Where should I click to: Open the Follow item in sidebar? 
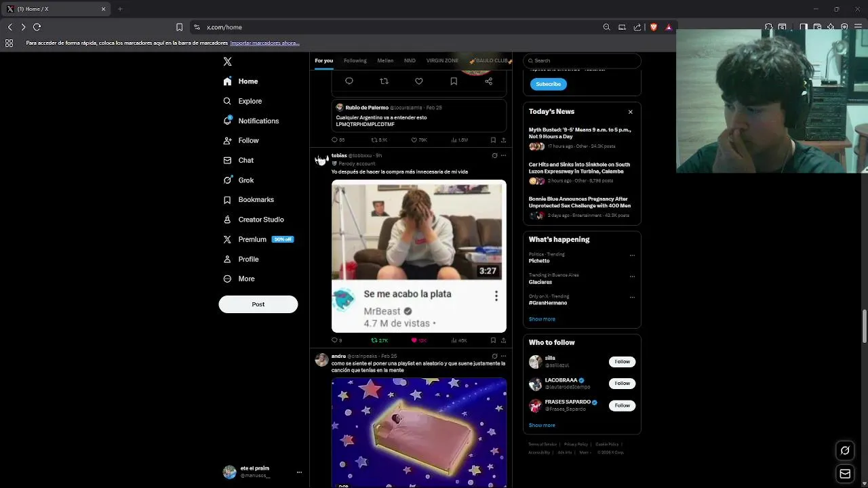(241, 140)
